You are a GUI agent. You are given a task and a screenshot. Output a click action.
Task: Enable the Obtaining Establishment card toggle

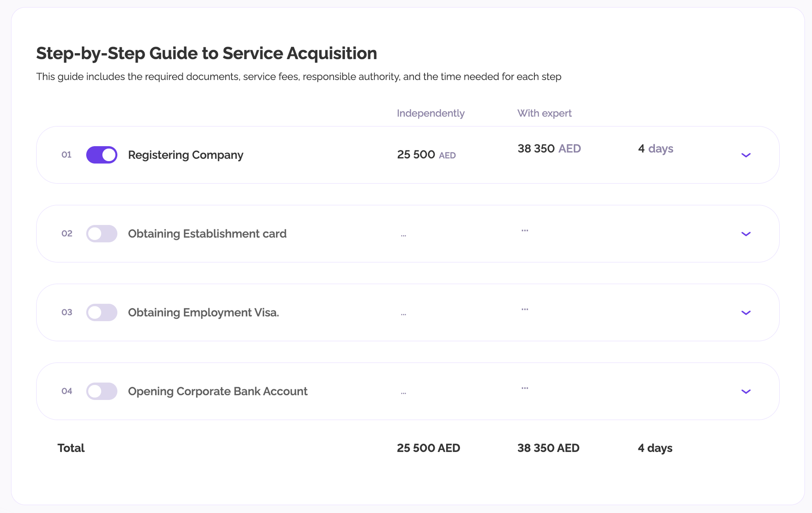pos(102,234)
